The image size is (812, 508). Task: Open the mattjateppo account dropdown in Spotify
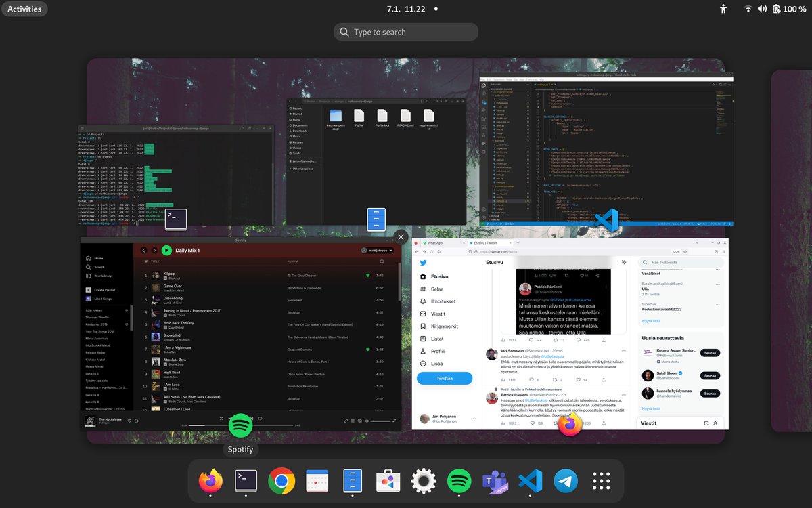(379, 250)
